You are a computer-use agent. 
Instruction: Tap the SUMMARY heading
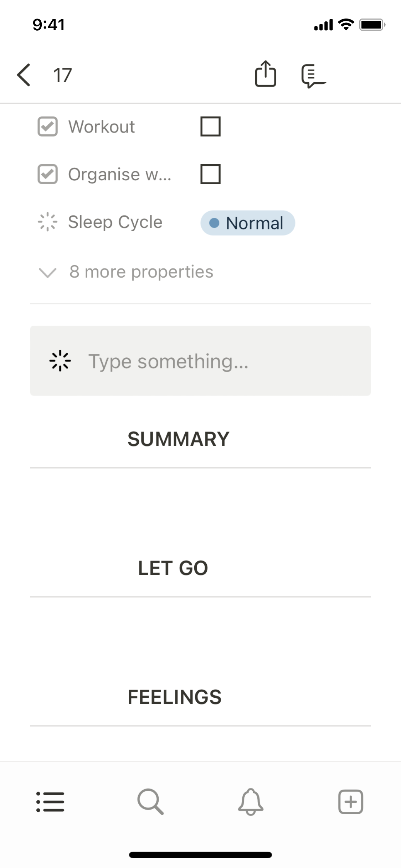coord(178,439)
